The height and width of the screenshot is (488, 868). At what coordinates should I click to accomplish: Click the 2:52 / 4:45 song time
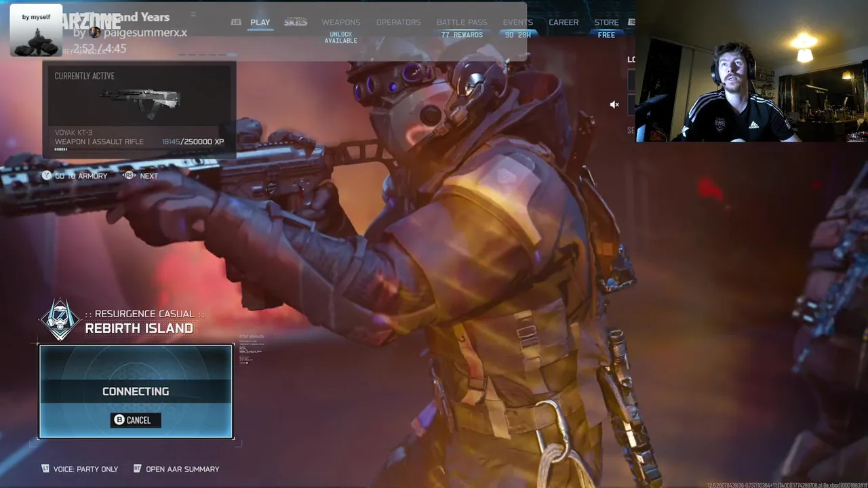tap(100, 49)
